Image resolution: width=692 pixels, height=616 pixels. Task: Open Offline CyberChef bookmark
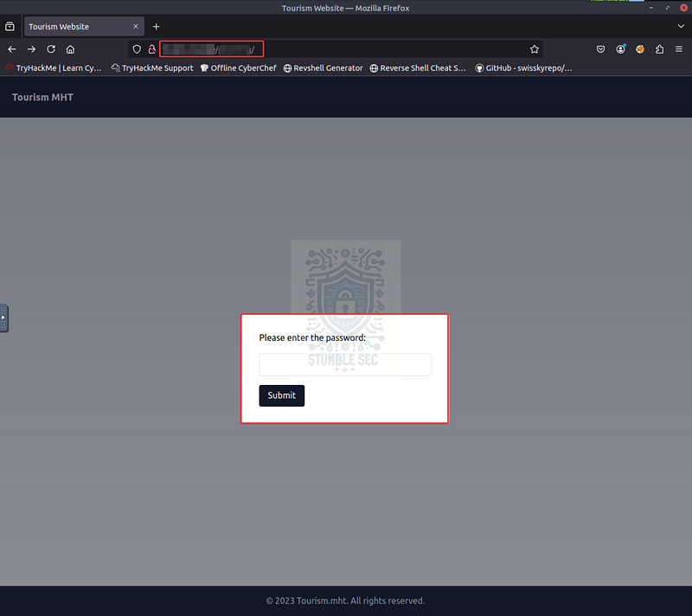click(x=239, y=68)
